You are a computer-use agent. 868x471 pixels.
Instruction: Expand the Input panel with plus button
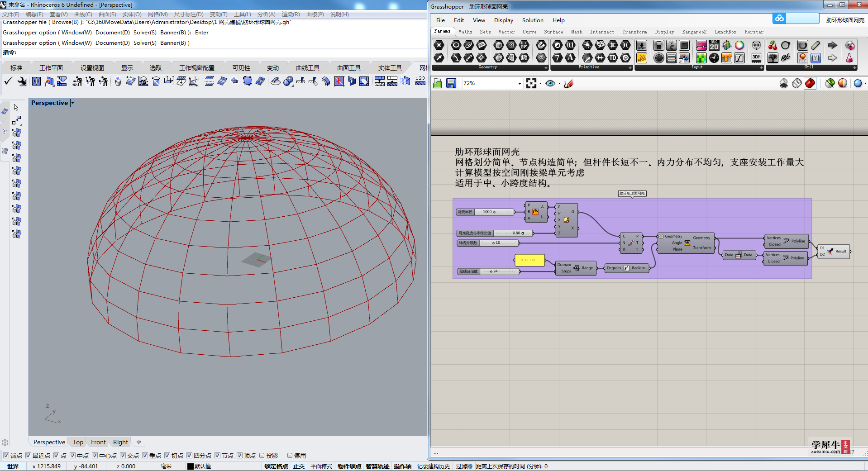[761, 67]
